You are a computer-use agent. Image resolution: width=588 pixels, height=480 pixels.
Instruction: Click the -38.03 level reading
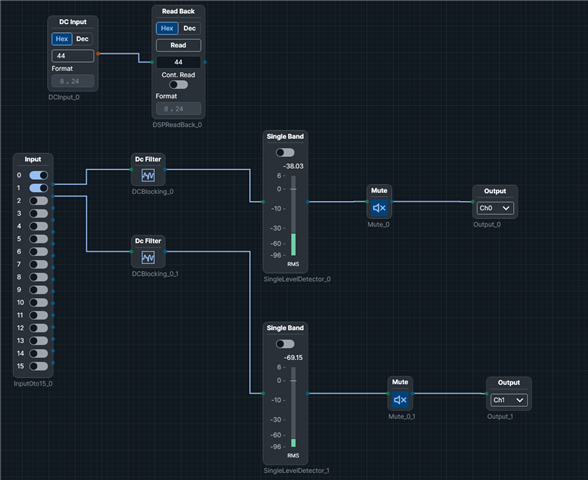293,166
